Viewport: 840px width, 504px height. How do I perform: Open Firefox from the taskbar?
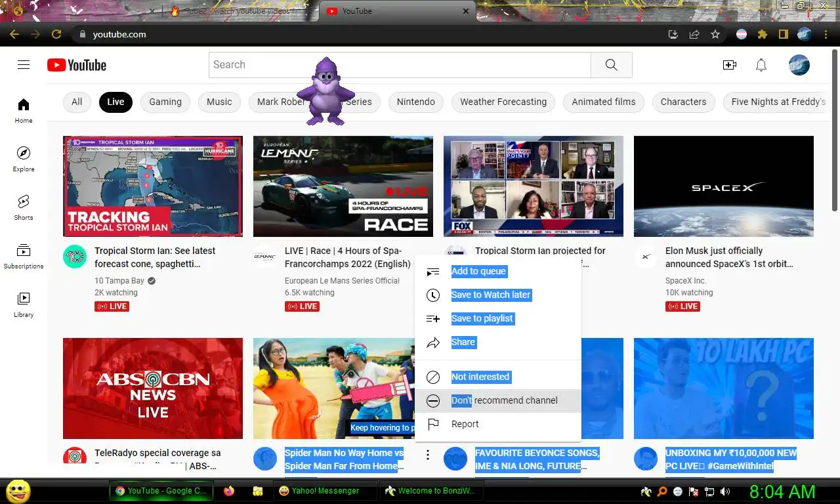coord(228,490)
